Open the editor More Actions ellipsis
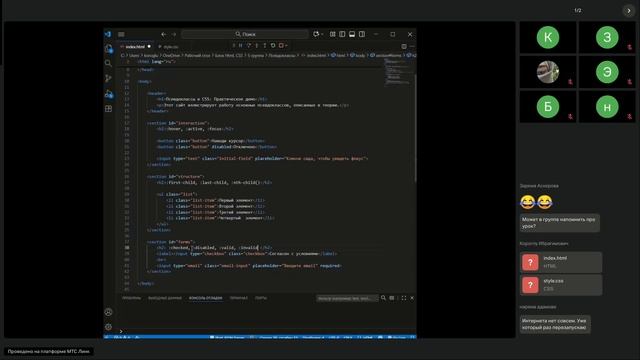This screenshot has height=360, width=640. tap(412, 47)
